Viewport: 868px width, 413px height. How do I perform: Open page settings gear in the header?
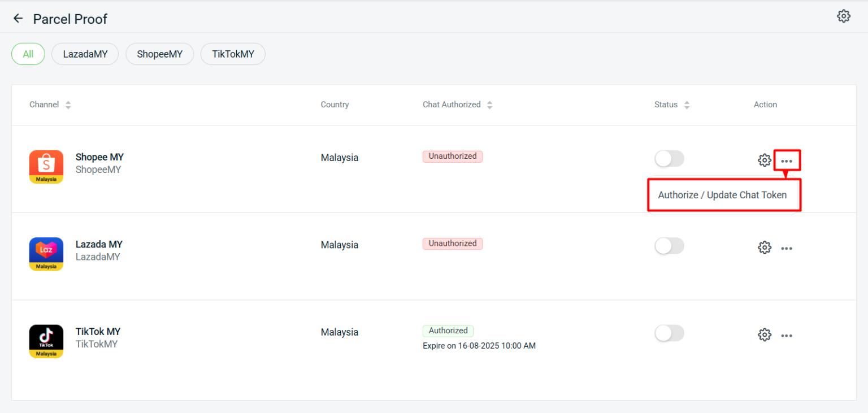pyautogui.click(x=844, y=16)
